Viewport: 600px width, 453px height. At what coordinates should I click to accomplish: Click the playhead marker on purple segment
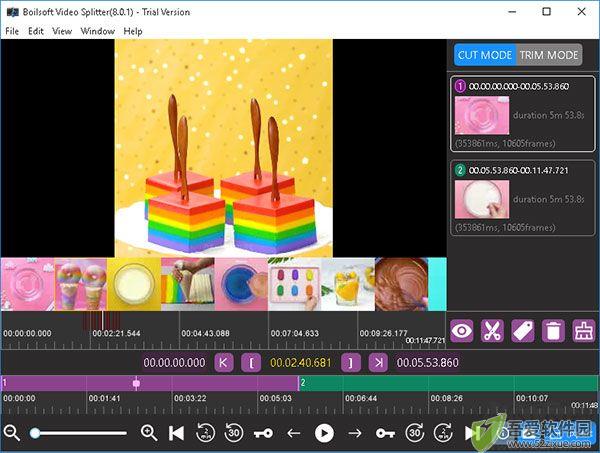[136, 383]
